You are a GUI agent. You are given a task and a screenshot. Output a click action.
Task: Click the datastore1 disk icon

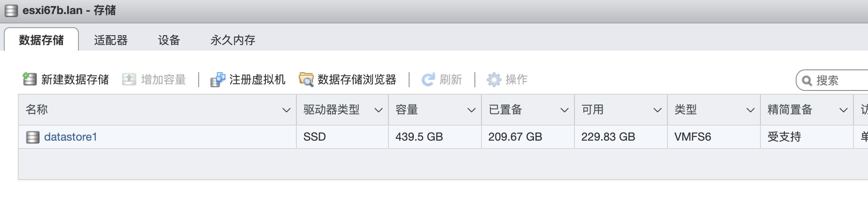(x=32, y=137)
